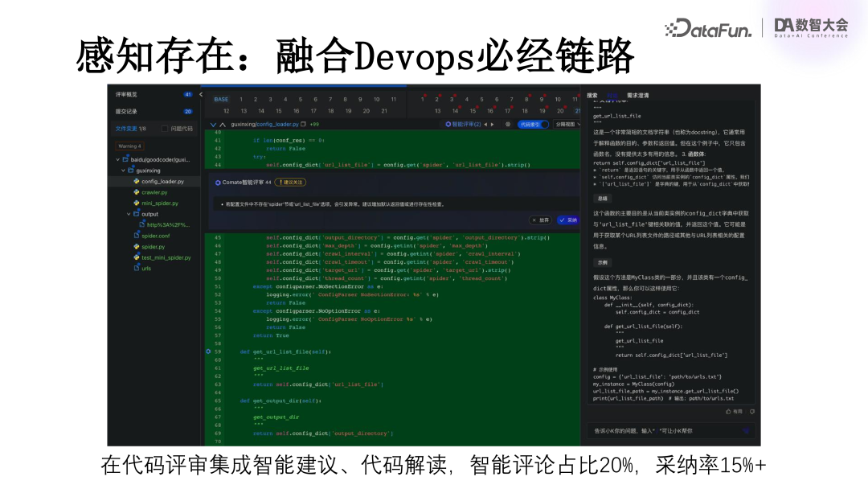Click the 总结 heading in chat

coord(603,199)
